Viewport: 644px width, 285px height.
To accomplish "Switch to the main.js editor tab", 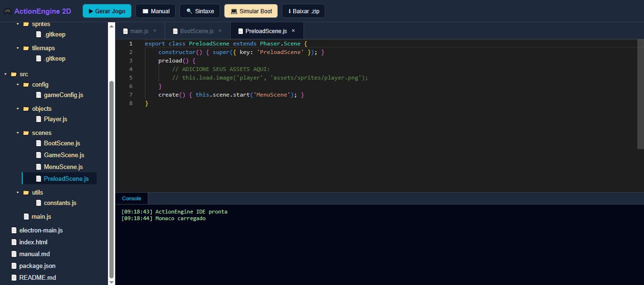I will (139, 31).
